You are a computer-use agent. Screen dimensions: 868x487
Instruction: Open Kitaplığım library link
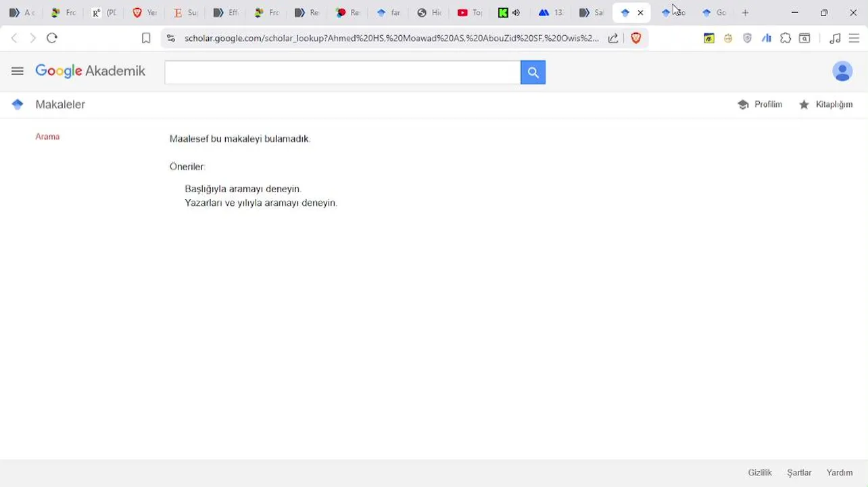(x=826, y=104)
